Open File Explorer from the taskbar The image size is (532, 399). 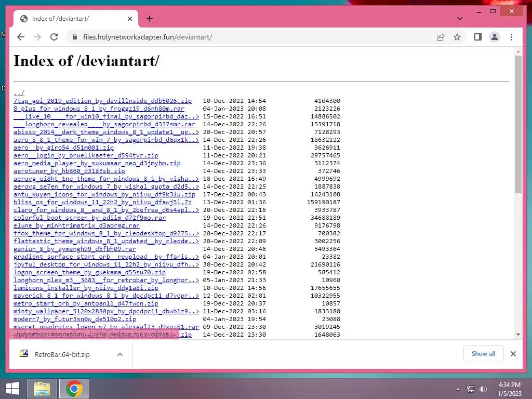tap(42, 389)
